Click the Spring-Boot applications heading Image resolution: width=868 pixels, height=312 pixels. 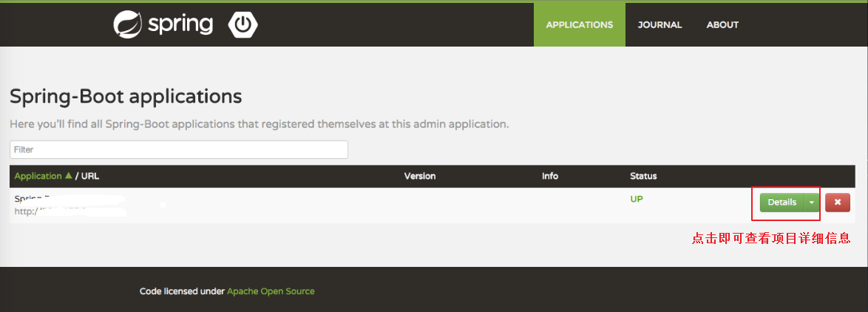point(126,97)
